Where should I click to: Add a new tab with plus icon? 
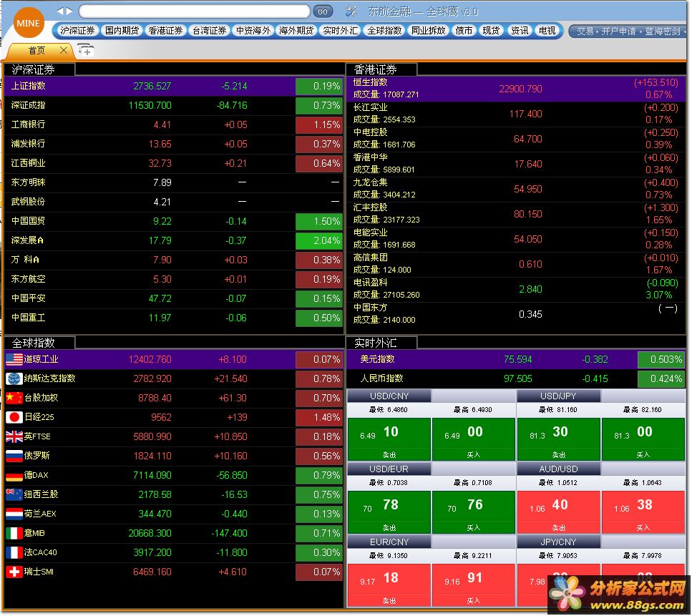tap(86, 50)
